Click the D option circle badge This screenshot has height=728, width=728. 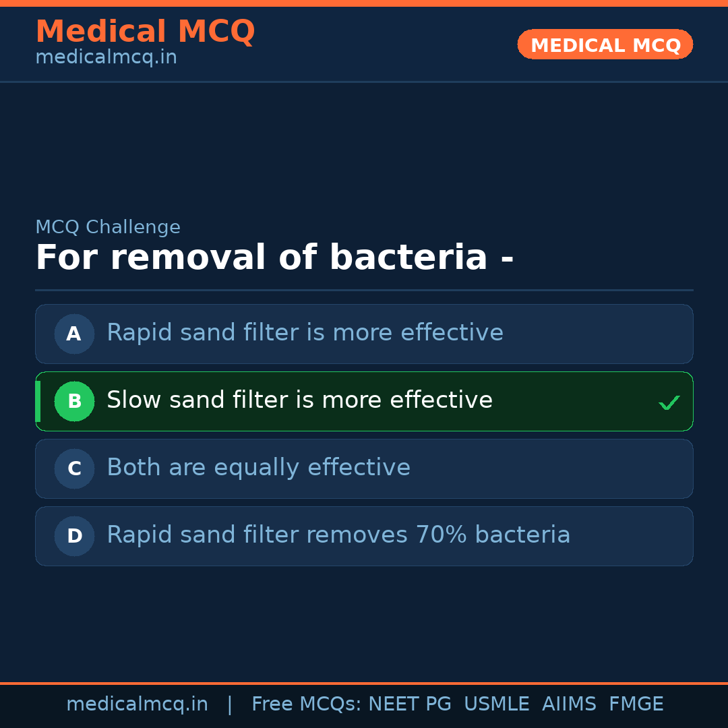pos(74,536)
